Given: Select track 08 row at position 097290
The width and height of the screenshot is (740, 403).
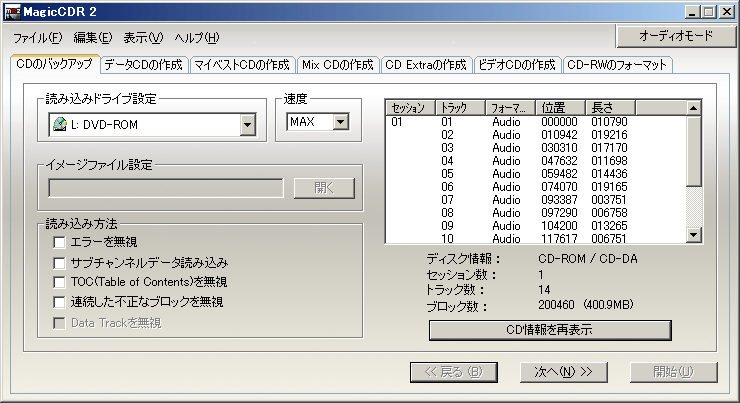Looking at the screenshot, I should coord(536,213).
